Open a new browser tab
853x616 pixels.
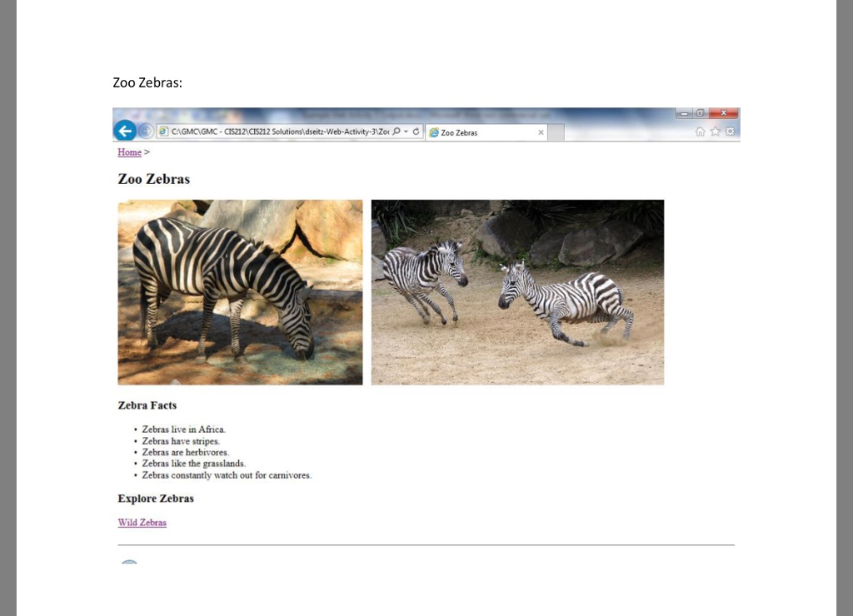(x=556, y=132)
